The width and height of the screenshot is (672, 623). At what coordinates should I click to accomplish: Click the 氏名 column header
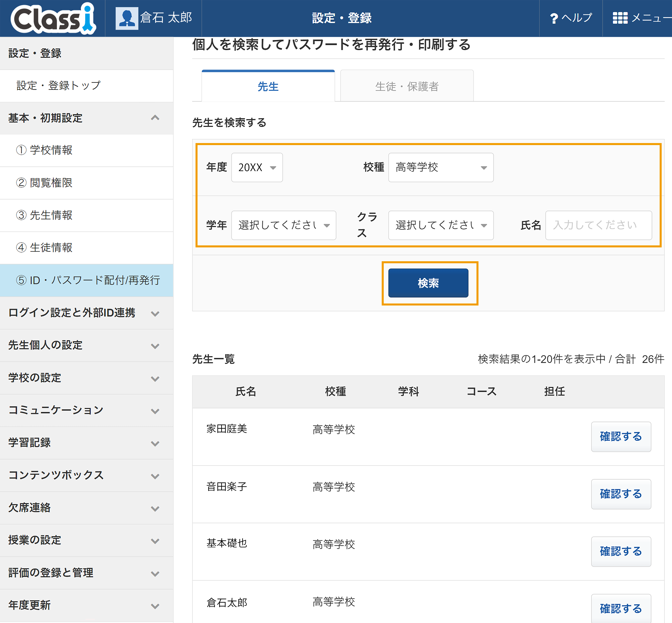[246, 391]
